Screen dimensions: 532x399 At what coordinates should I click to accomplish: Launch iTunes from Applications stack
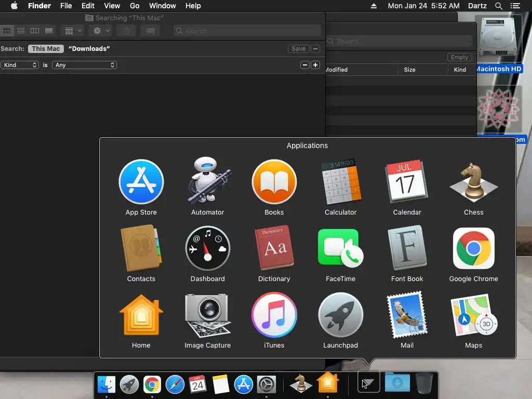point(274,315)
